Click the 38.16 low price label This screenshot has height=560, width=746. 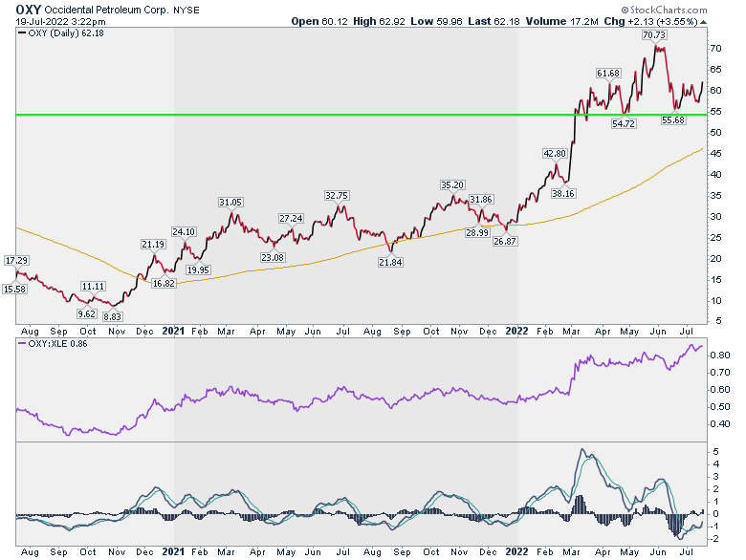click(562, 193)
